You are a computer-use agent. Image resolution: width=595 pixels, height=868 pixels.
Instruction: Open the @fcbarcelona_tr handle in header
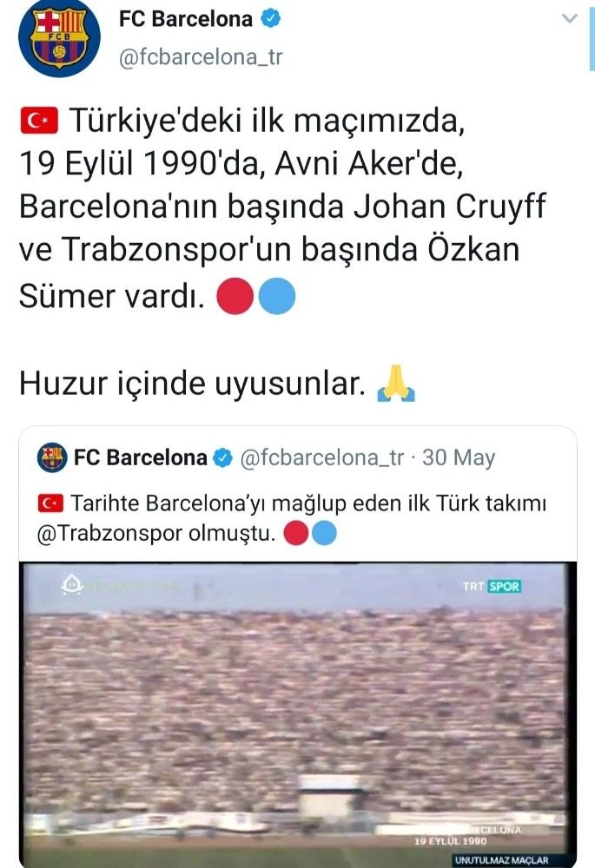(x=201, y=57)
